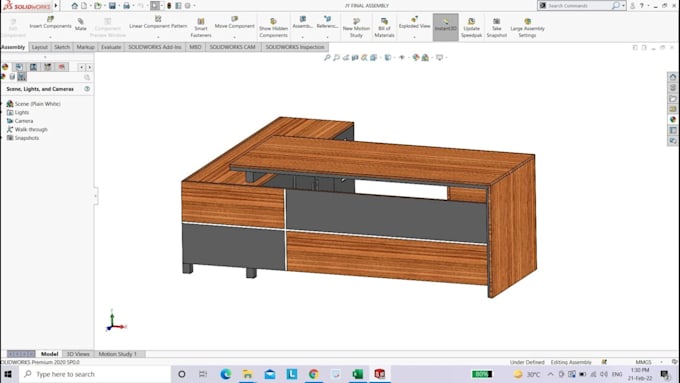
Task: Save the assembly with the Save icon
Action: (112, 6)
